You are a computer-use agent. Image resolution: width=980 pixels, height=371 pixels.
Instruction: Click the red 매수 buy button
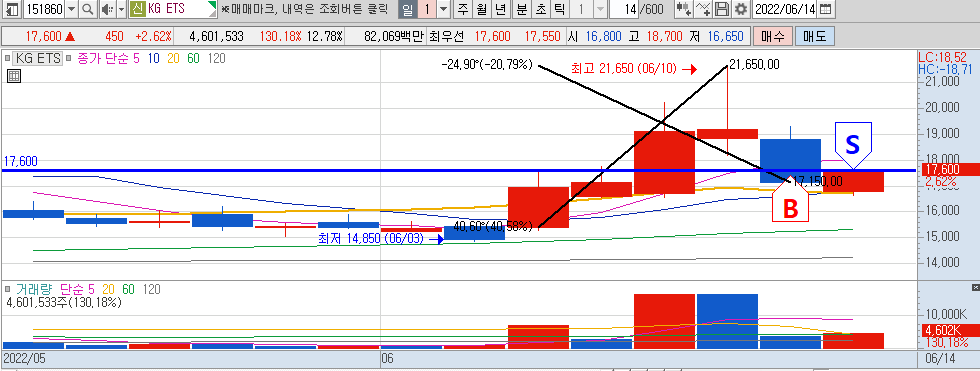(x=772, y=36)
